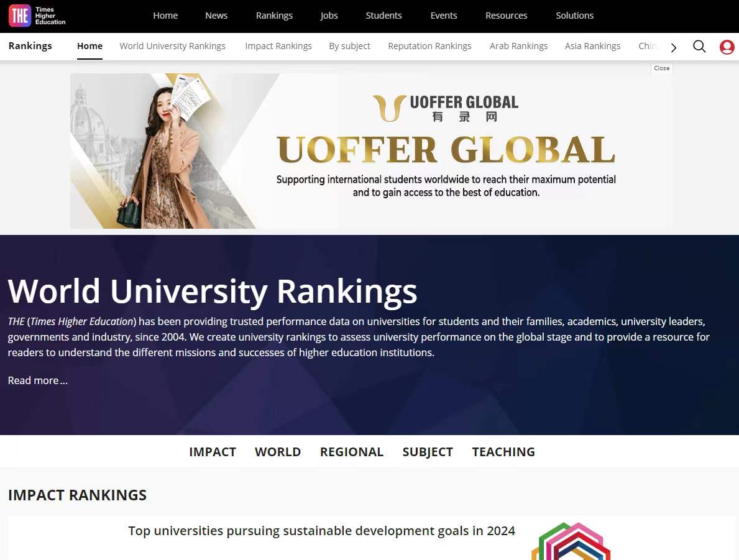The image size is (739, 560).
Task: Switch to Reputation Rankings tab
Action: 430,46
